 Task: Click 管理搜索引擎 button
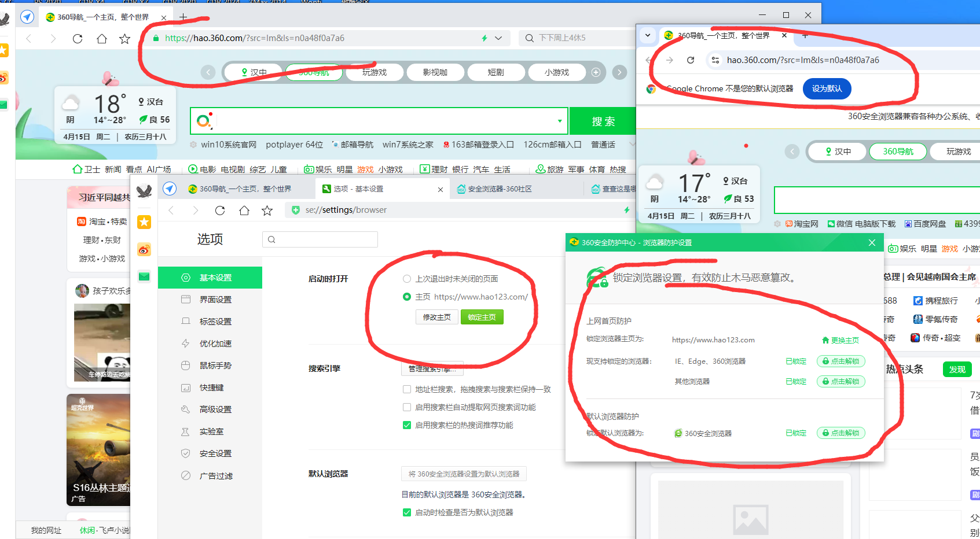click(432, 368)
